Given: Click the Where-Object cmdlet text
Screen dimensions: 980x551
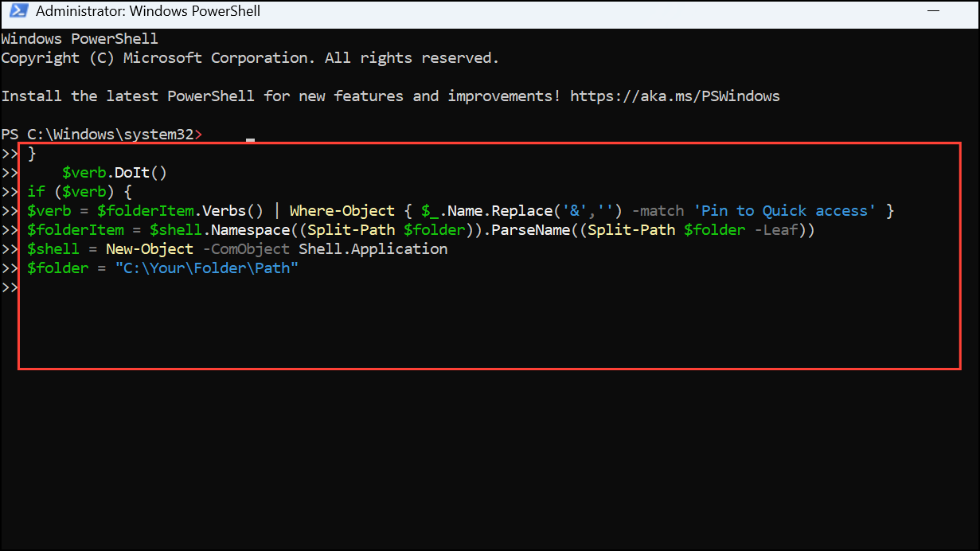Looking at the screenshot, I should tap(342, 210).
